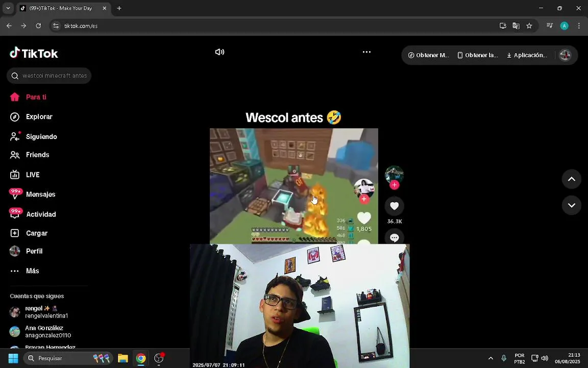
Task: Open a new browser tab
Action: 119,8
